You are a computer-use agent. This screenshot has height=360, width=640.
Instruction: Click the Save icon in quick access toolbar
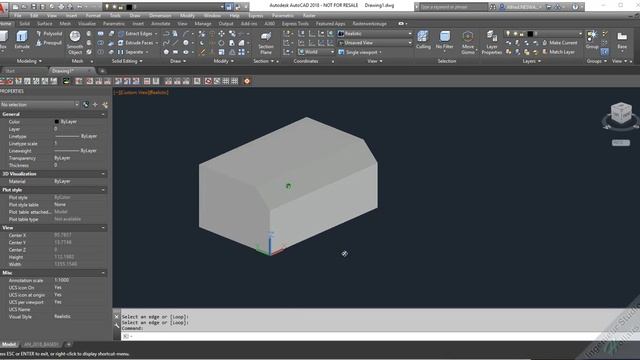pos(33,7)
